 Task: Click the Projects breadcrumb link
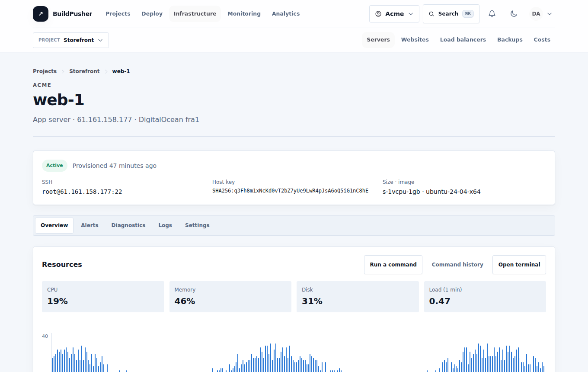(45, 71)
